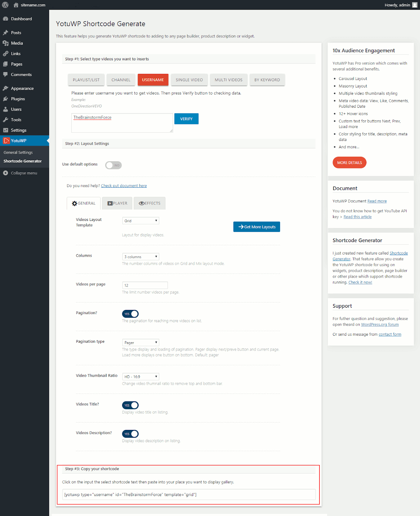
Task: Switch to the PLAYER settings tab
Action: click(x=117, y=203)
